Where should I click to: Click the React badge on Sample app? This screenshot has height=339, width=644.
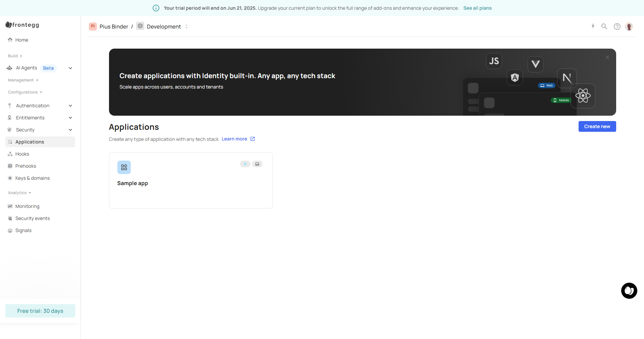pyautogui.click(x=245, y=164)
